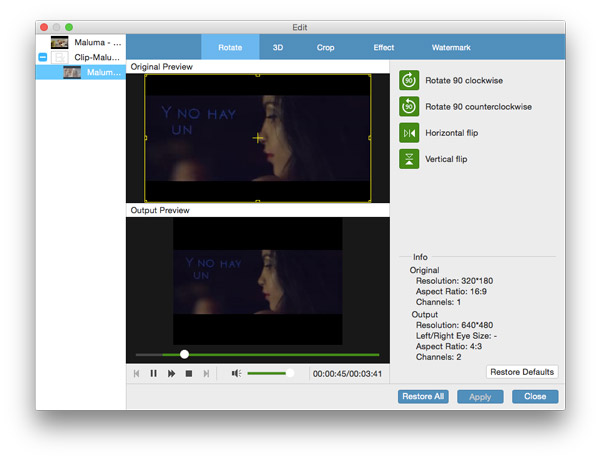The image size is (600, 460).
Task: Click the right middle crop handle
Action: pos(370,138)
